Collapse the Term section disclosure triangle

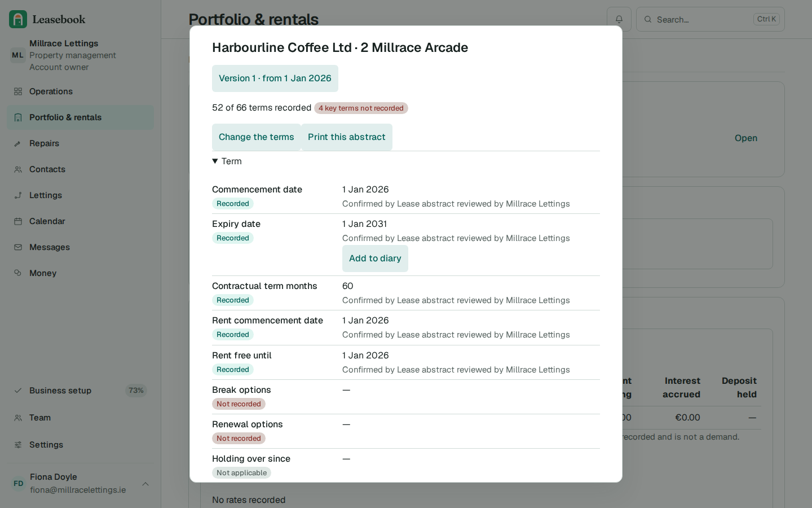pos(215,161)
